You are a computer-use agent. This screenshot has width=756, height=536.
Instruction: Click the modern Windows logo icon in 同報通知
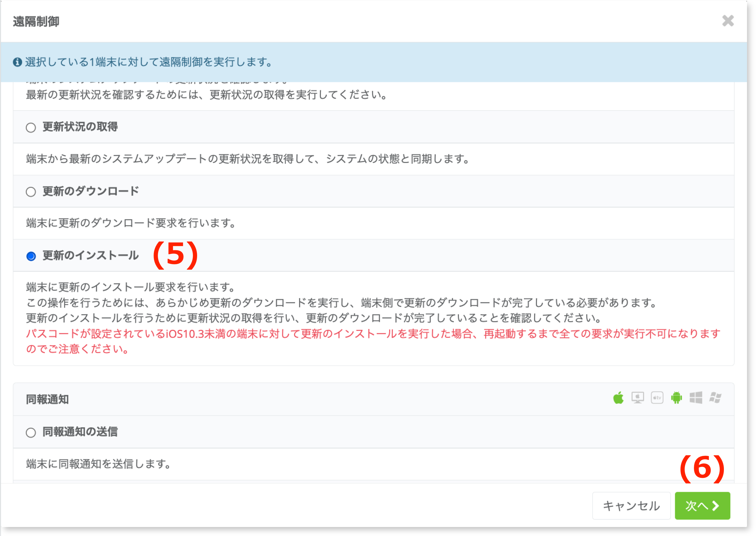[x=696, y=398]
